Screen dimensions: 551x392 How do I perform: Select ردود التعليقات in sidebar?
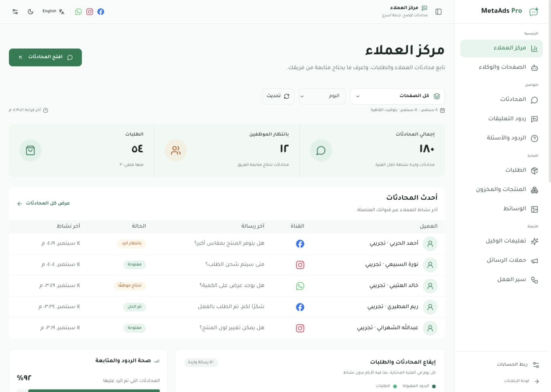point(501,119)
